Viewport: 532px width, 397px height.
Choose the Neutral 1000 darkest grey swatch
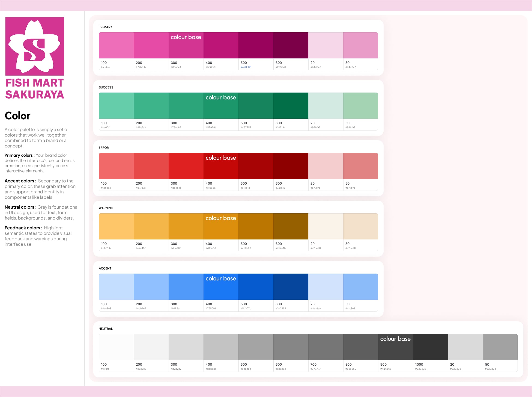coord(430,347)
